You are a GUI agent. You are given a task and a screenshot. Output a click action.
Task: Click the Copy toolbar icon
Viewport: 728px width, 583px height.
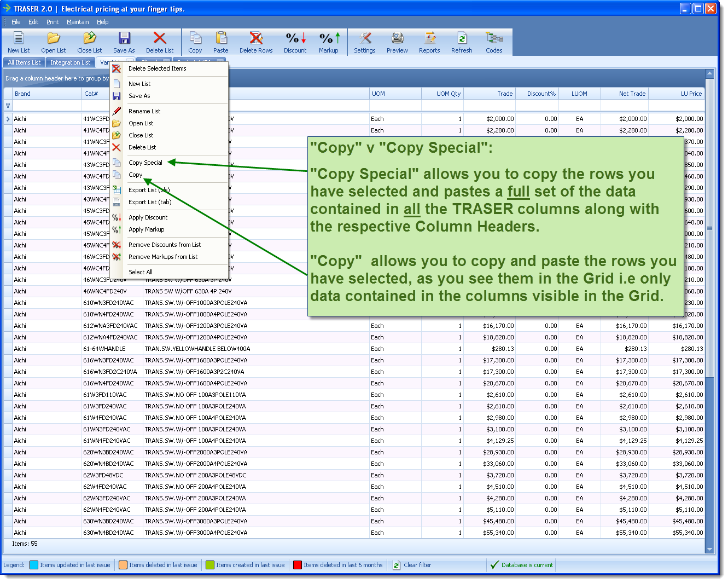click(x=195, y=38)
